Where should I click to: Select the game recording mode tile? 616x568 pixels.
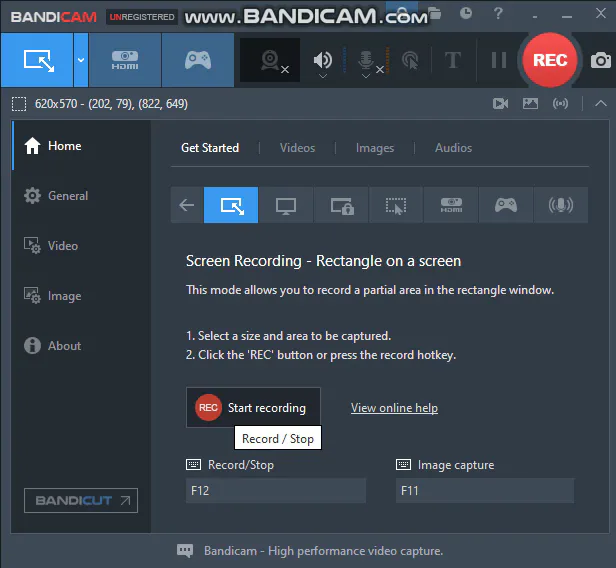point(506,205)
